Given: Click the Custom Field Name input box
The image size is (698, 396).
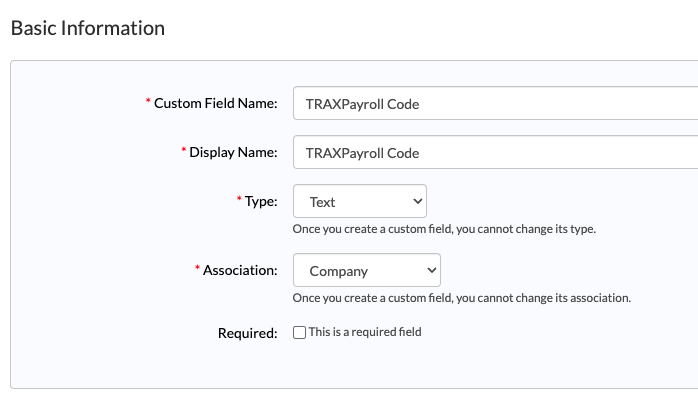Looking at the screenshot, I should [x=495, y=103].
